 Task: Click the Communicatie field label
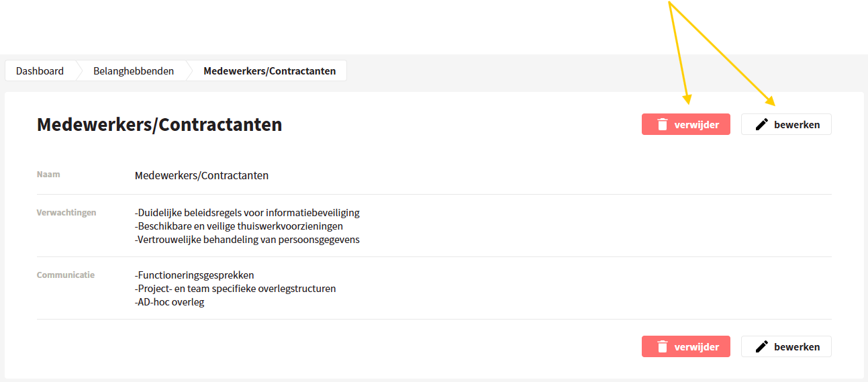[66, 275]
